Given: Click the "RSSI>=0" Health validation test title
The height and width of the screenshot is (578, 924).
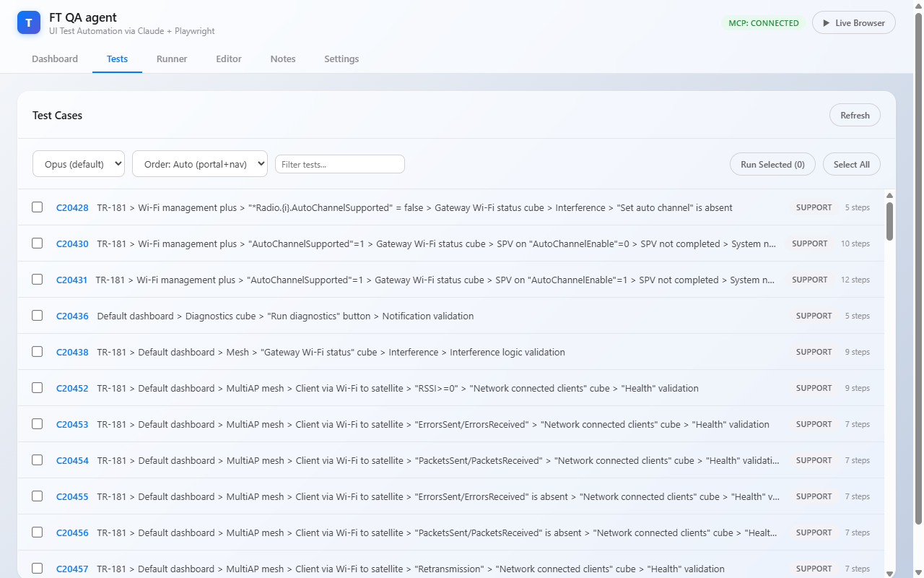Looking at the screenshot, I should 398,388.
